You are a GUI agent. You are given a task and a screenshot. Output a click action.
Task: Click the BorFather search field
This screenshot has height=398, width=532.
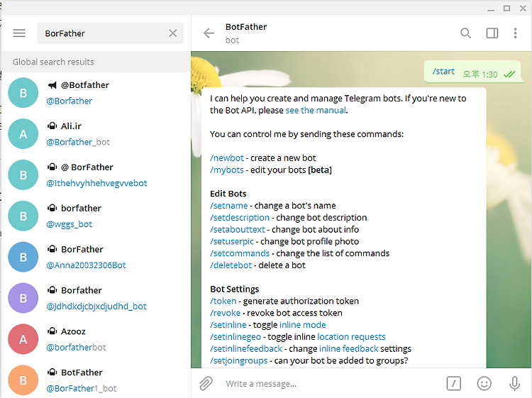[110, 33]
